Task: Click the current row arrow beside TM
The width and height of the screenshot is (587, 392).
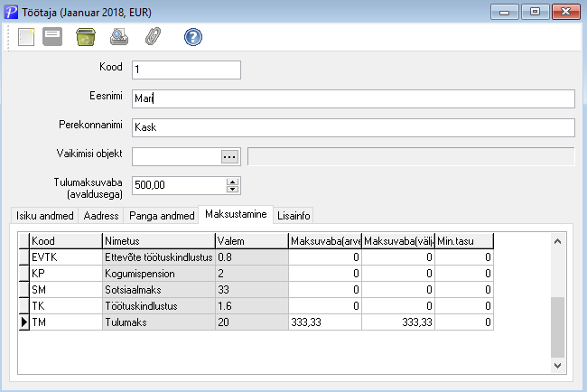Action: (x=24, y=322)
